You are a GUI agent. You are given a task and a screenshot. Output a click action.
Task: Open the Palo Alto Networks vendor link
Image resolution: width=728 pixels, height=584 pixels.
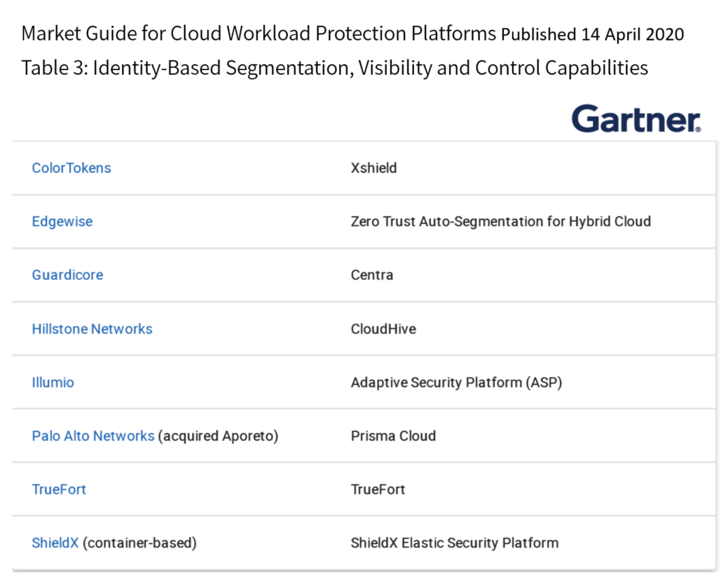(93, 436)
